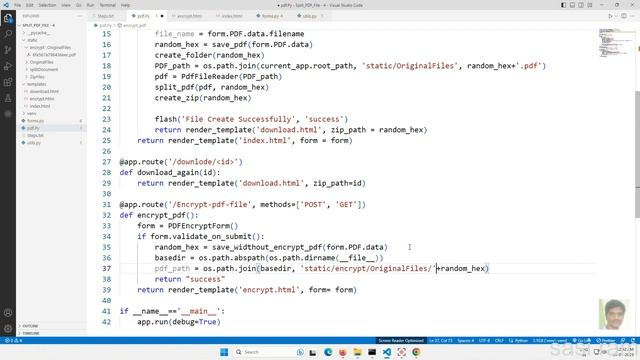Toggle the Panel layout icon
The image size is (640, 360).
click(x=572, y=5)
